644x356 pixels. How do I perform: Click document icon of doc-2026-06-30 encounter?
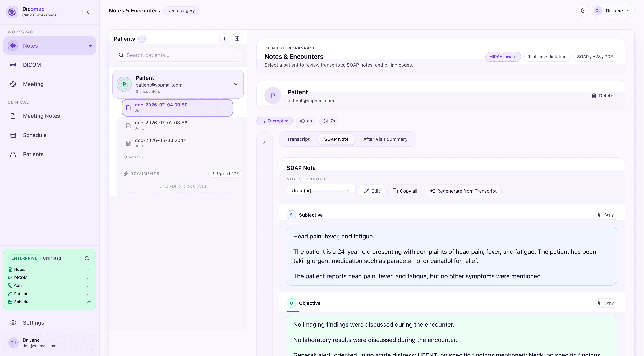[x=128, y=143]
